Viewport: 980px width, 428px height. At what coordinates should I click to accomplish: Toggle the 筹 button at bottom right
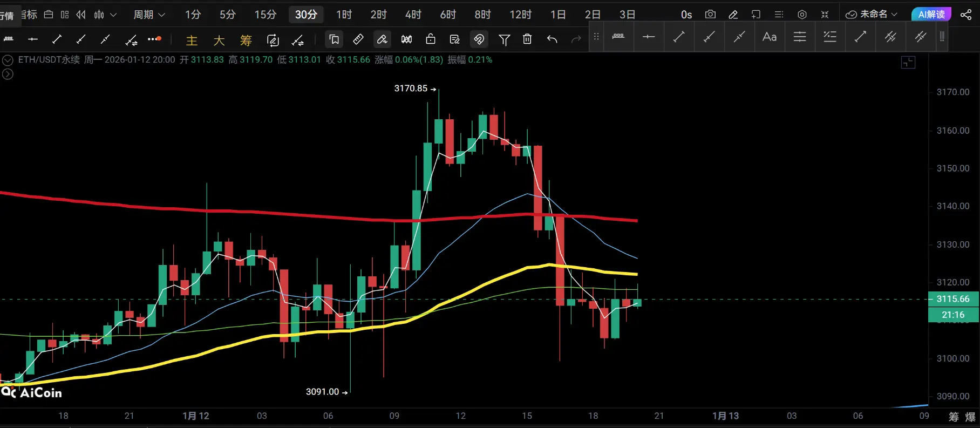[x=954, y=417]
